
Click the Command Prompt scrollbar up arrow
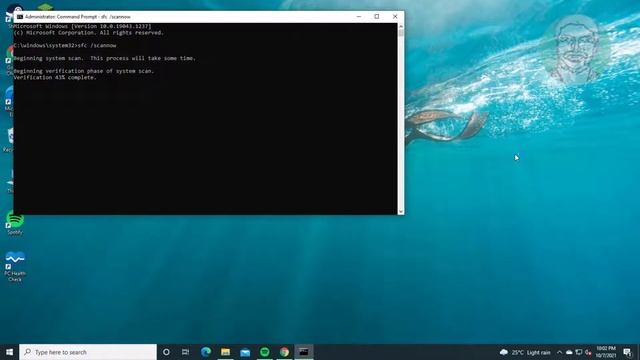click(x=401, y=26)
